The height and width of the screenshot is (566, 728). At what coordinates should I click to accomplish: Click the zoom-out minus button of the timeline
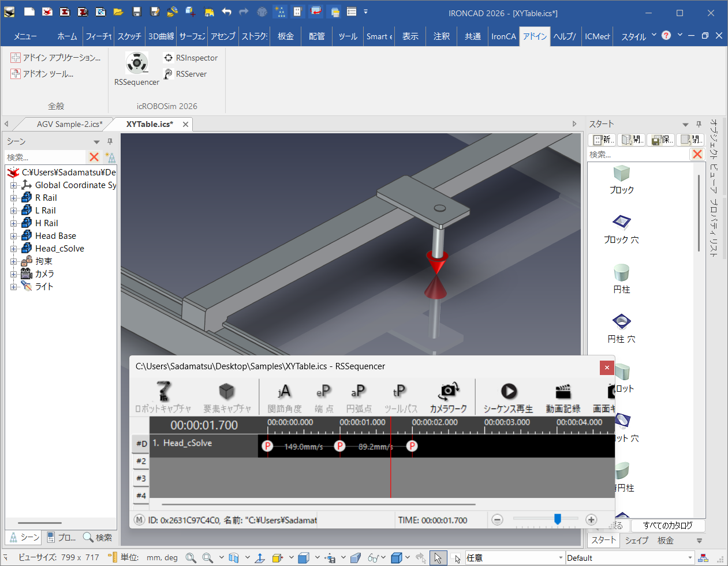tap(497, 520)
